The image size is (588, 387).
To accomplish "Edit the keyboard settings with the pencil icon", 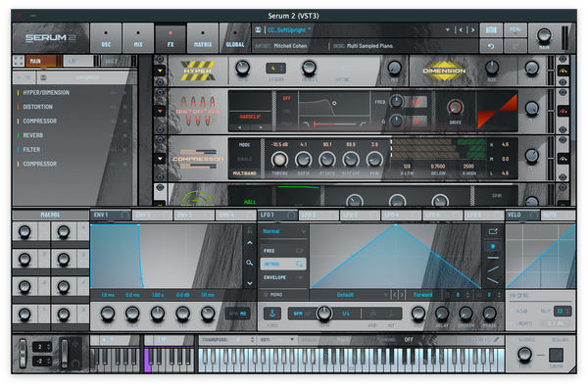I will pos(497,340).
